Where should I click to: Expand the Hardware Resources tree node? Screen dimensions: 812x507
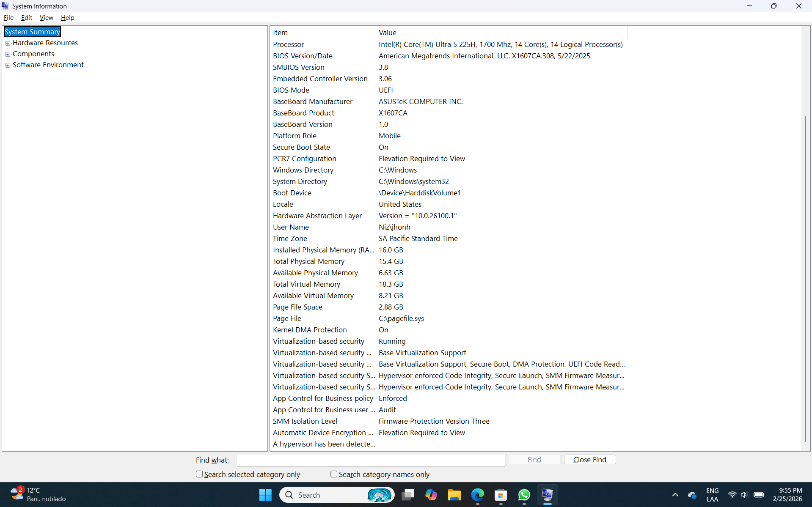tap(8, 43)
